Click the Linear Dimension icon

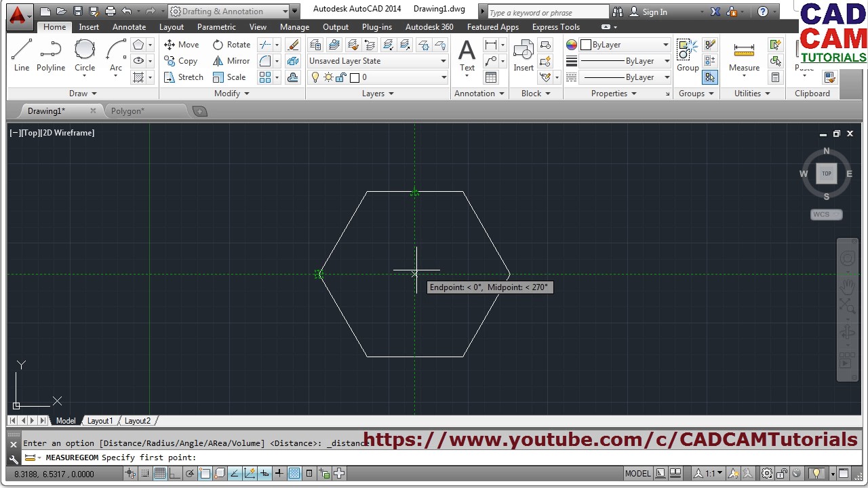coord(490,45)
